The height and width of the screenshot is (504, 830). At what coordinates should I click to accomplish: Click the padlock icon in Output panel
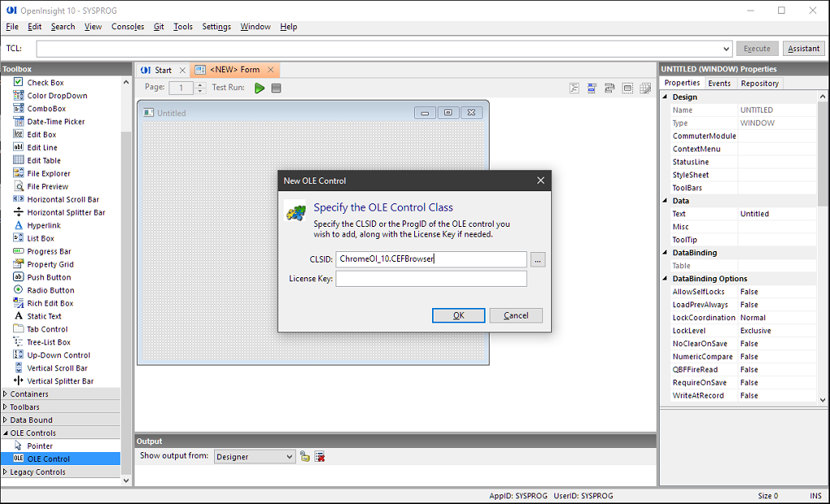pyautogui.click(x=305, y=456)
